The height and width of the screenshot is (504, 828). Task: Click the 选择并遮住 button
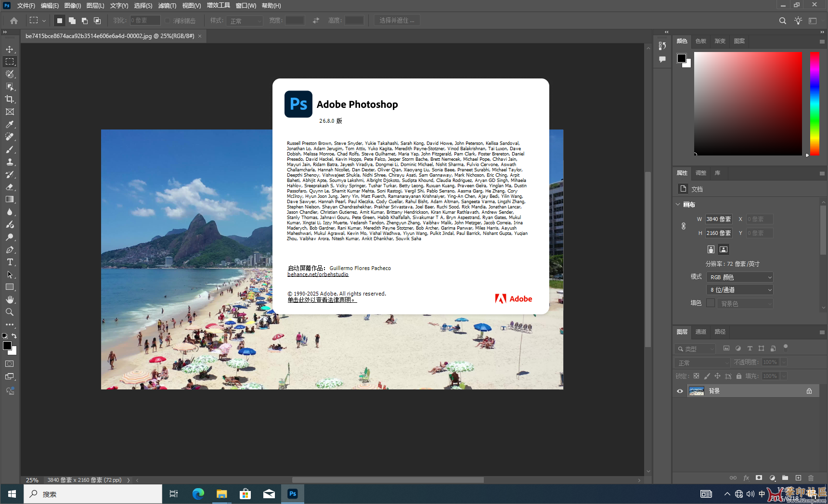pyautogui.click(x=397, y=21)
